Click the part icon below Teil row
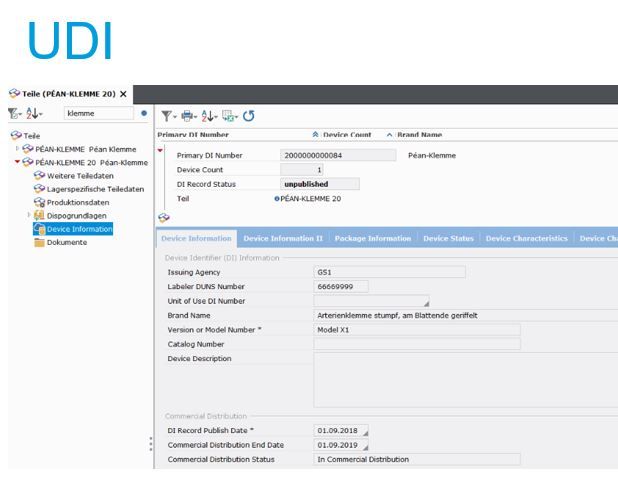 pos(164,218)
